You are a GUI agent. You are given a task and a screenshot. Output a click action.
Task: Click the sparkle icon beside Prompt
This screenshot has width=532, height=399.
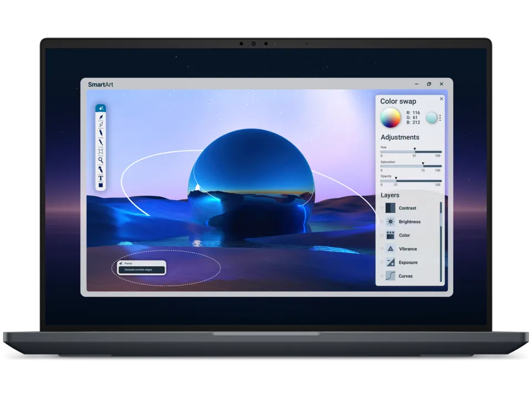(121, 263)
